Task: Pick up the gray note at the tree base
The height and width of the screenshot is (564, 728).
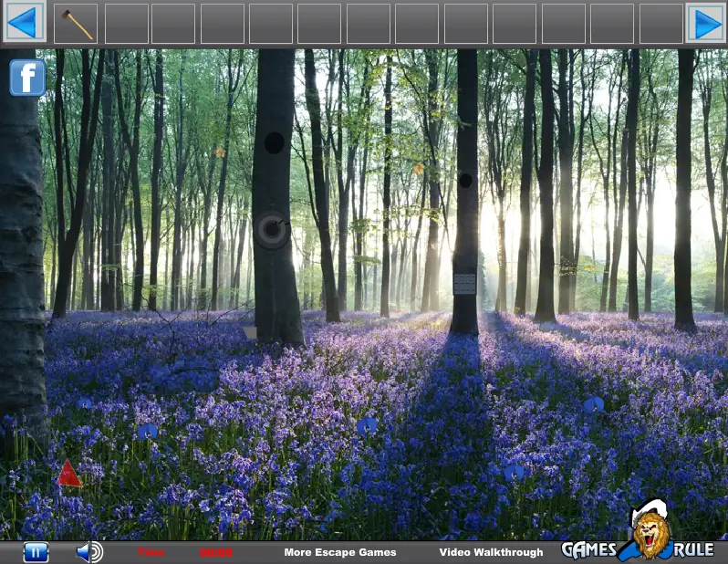Action: [x=250, y=332]
